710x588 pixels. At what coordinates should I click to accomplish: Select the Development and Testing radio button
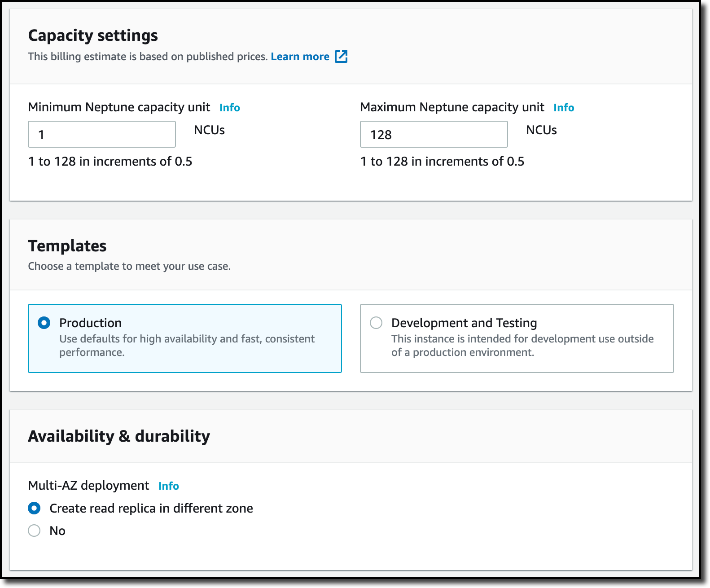376,323
